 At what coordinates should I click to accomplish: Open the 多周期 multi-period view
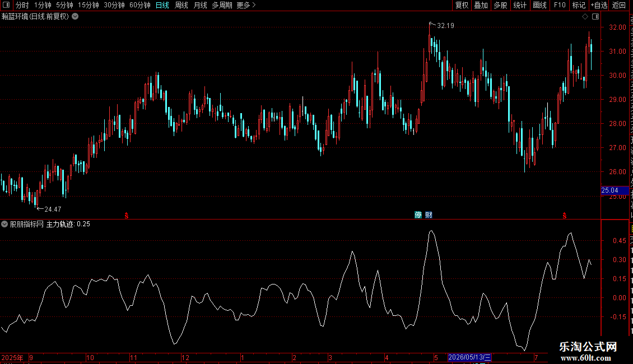[222, 5]
